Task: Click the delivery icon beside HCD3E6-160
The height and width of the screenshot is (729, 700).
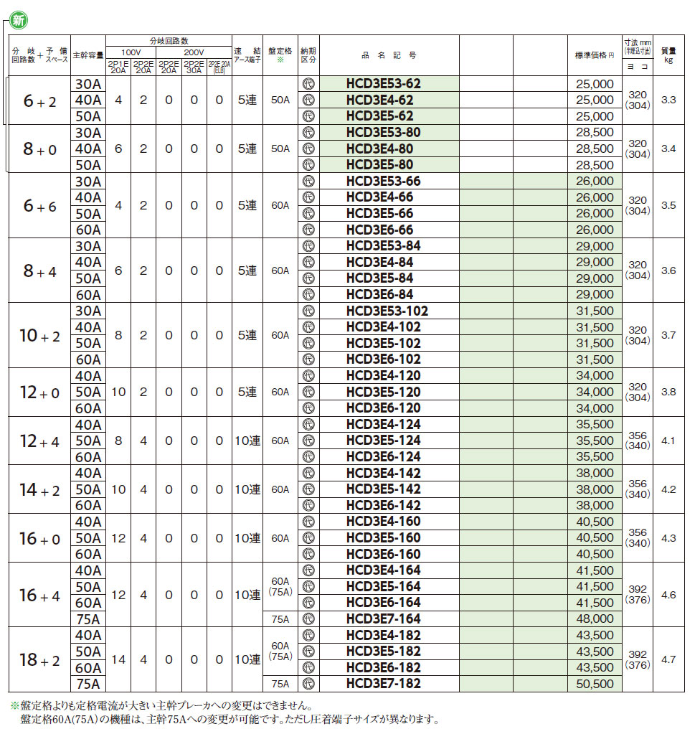Action: pyautogui.click(x=309, y=554)
